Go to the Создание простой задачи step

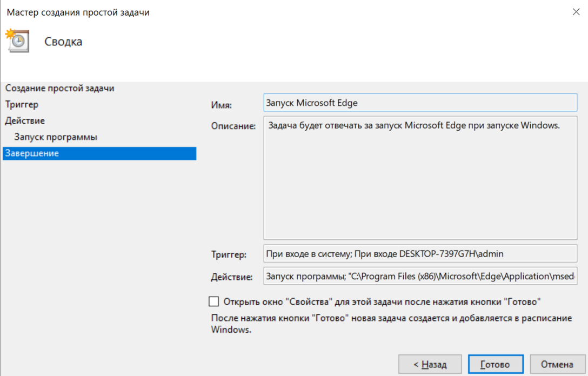coord(59,88)
